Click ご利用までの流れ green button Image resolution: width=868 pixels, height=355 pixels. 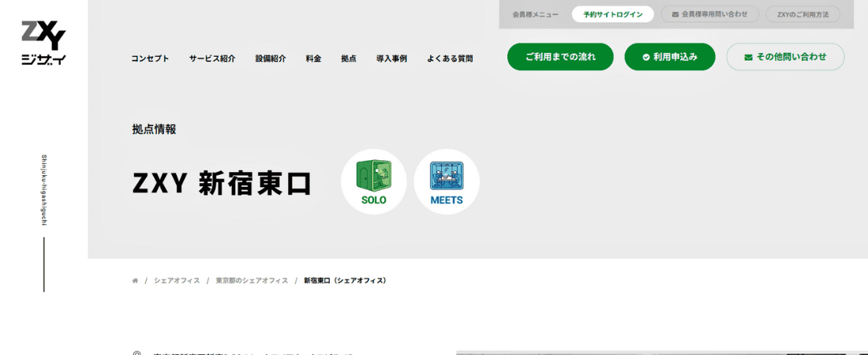[x=560, y=57]
